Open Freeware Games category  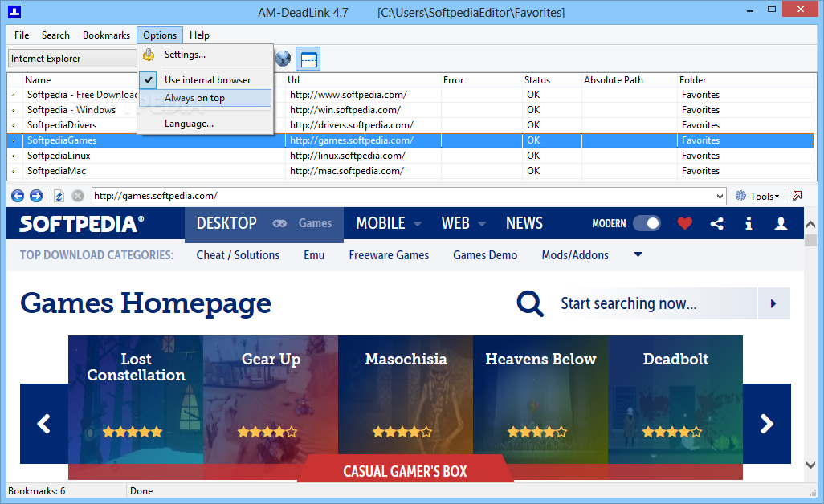389,255
